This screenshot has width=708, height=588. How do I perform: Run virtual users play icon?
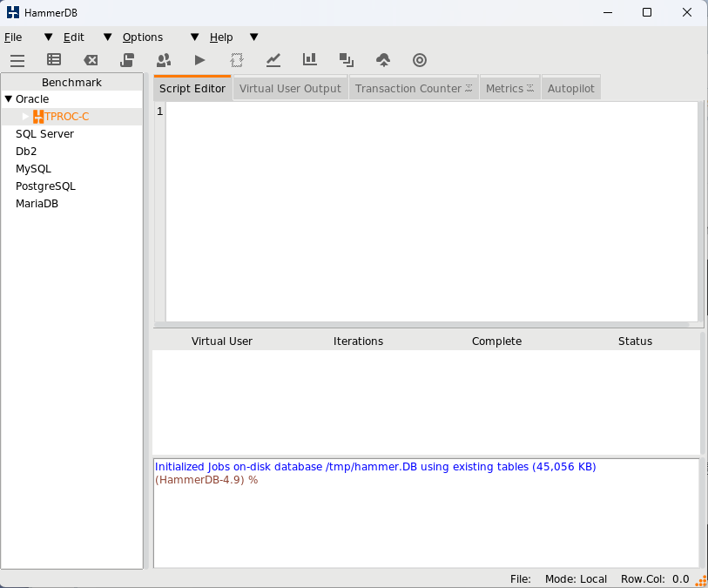(199, 60)
